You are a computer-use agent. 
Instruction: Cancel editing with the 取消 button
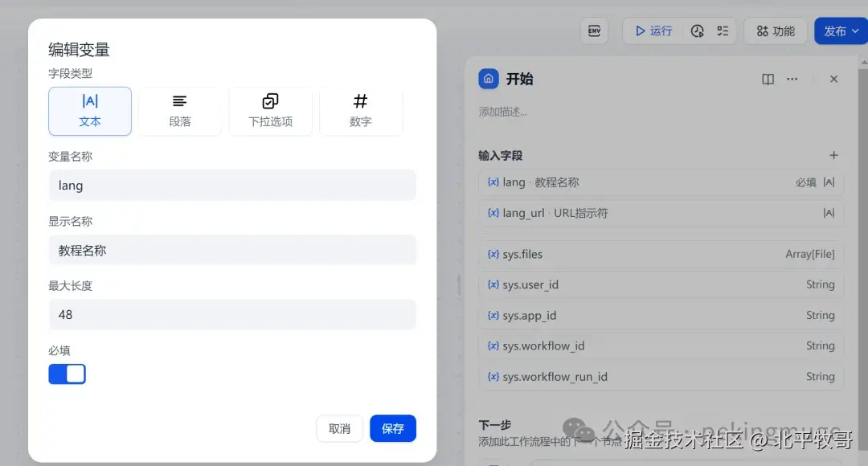point(339,428)
